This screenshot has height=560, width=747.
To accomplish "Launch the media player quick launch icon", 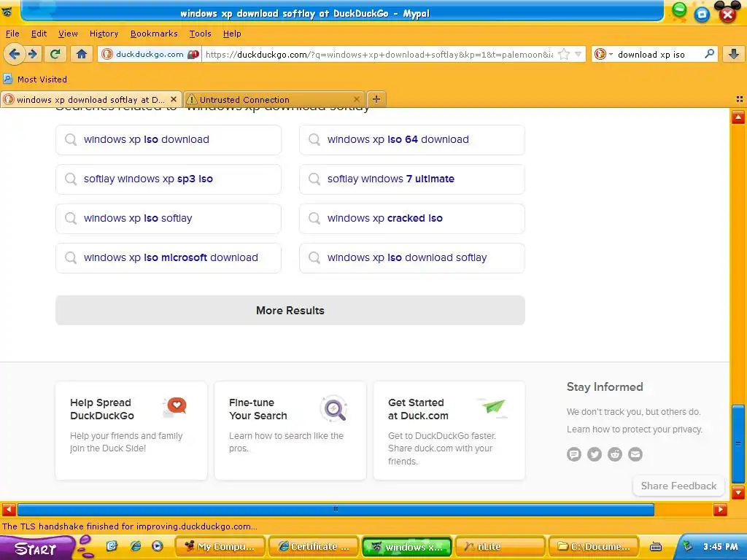I will [158, 546].
